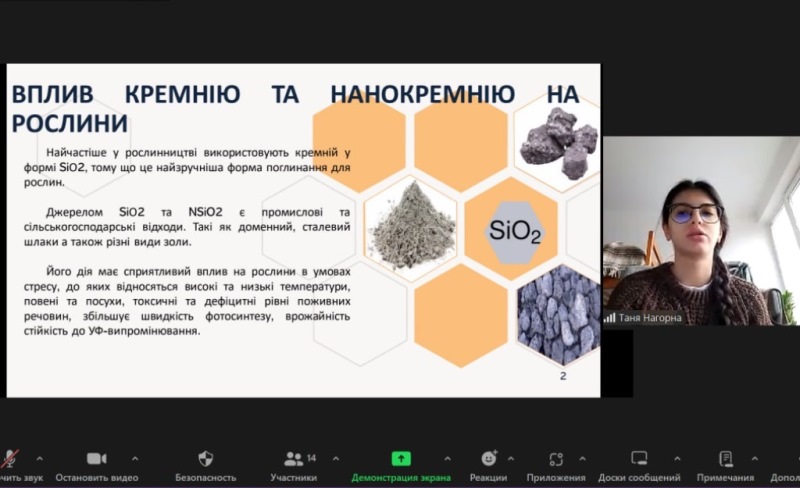Click the Таня Нагорна video thumbnail
Image resolution: width=800 pixels, height=488 pixels.
click(x=701, y=231)
